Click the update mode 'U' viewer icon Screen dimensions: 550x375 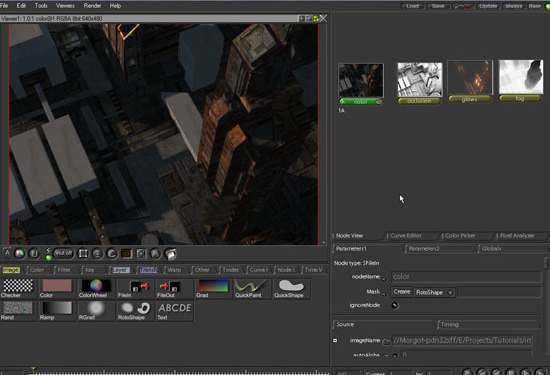[x=34, y=253]
